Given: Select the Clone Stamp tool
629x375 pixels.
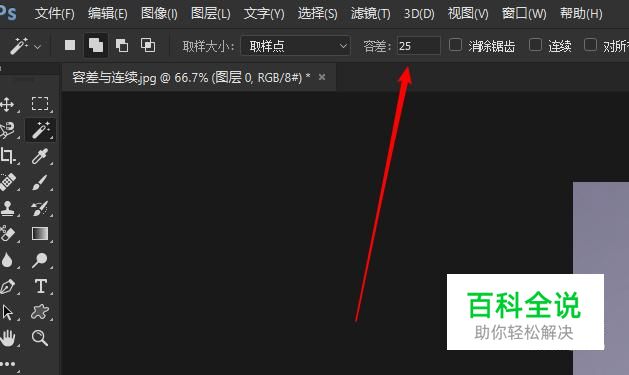Looking at the screenshot, I should 7,208.
